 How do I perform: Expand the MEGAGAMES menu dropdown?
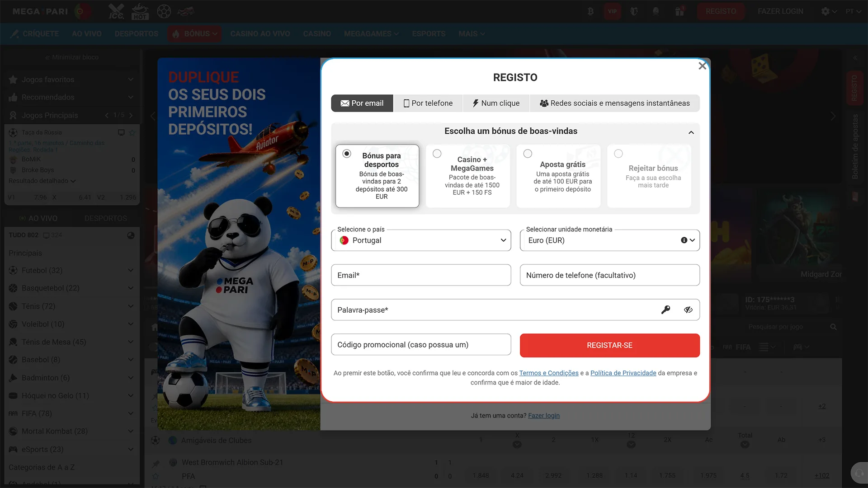[x=371, y=34]
